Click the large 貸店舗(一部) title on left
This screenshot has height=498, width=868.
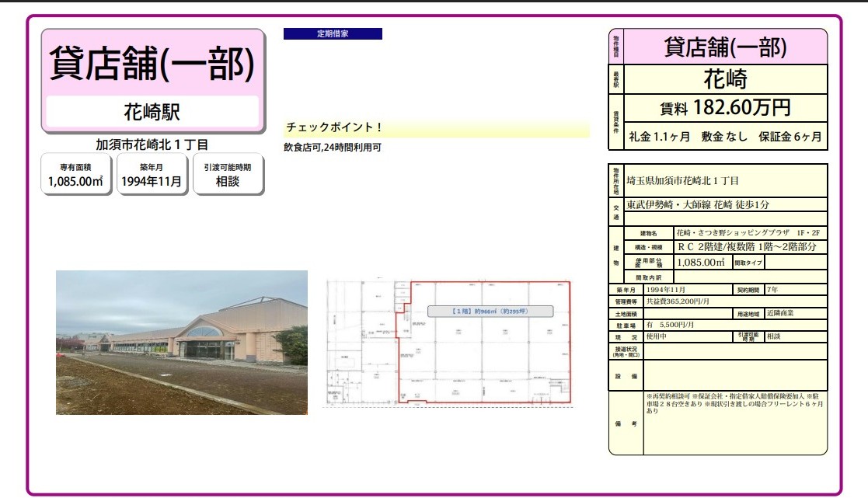click(x=152, y=64)
